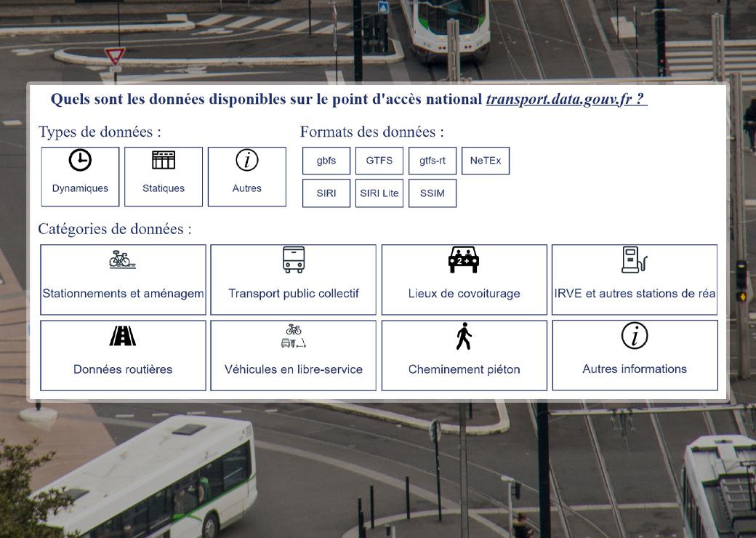Open the transport.data.gouv.fr link
This screenshot has width=756, height=538.
(564, 99)
